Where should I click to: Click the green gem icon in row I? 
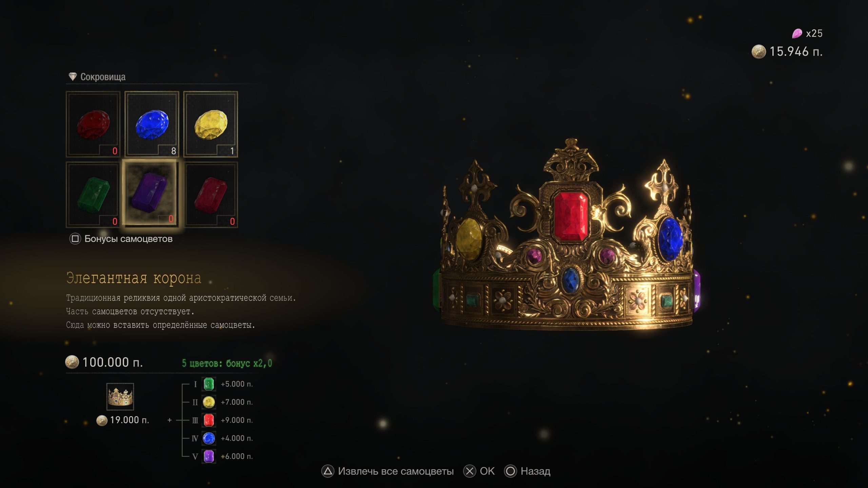[x=209, y=384]
